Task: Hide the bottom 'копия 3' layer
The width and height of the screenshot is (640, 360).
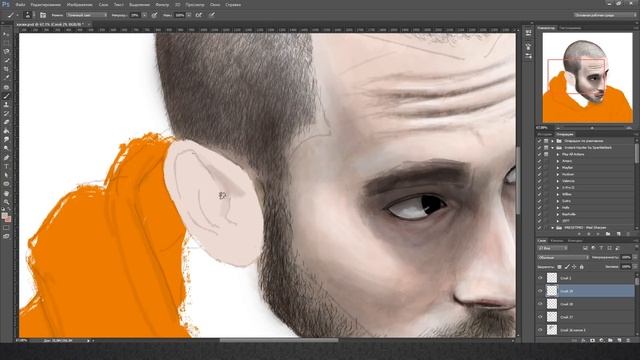Action: (x=540, y=330)
